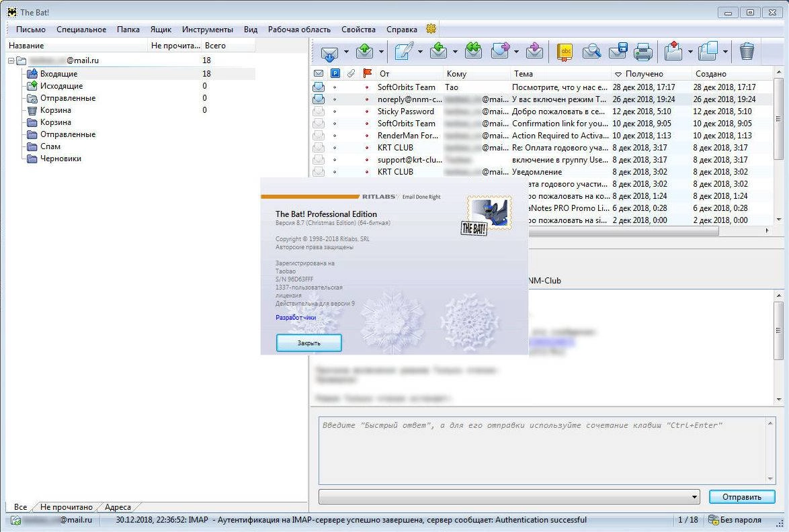
Task: Open dropdown arrow next to Copy to folder
Action: (725, 51)
